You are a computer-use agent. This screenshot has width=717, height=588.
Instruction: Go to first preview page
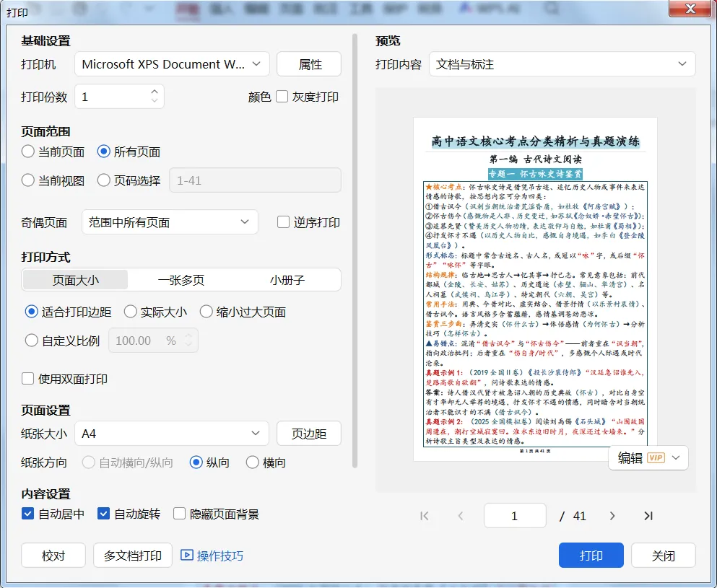click(425, 516)
